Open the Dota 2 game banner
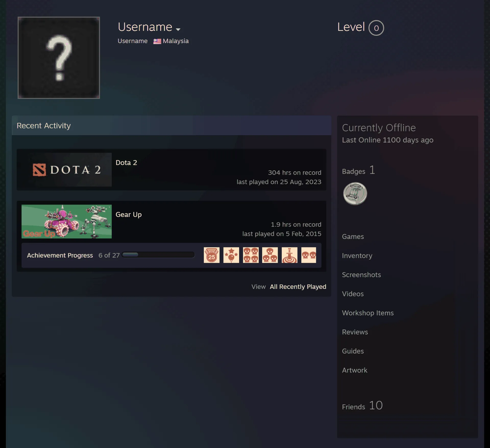Screen dimensions: 490x448 point(66,170)
